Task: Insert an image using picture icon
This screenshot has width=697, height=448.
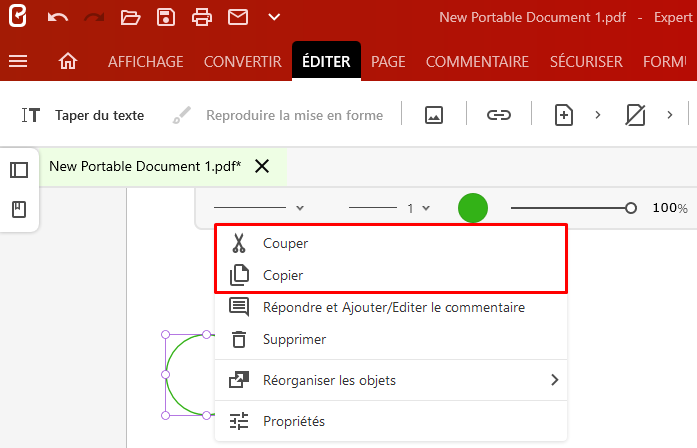Action: pyautogui.click(x=434, y=115)
